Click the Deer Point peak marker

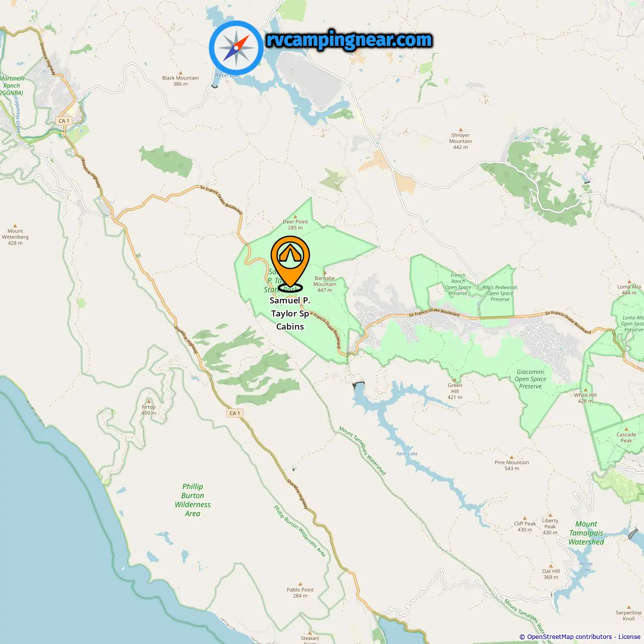pos(295,216)
